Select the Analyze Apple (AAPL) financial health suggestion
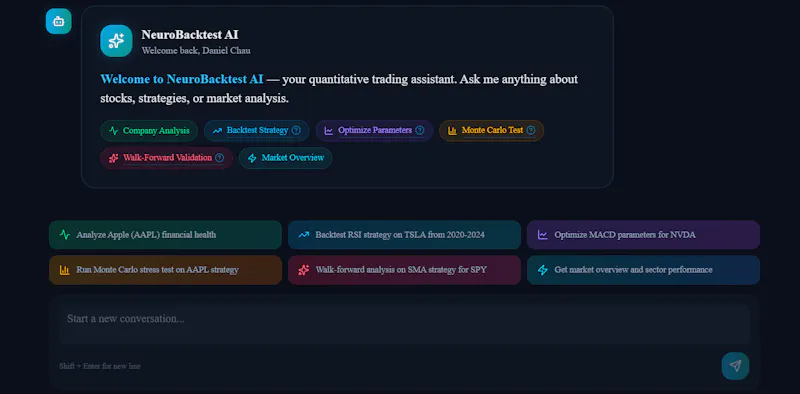The image size is (800, 394). coord(165,235)
